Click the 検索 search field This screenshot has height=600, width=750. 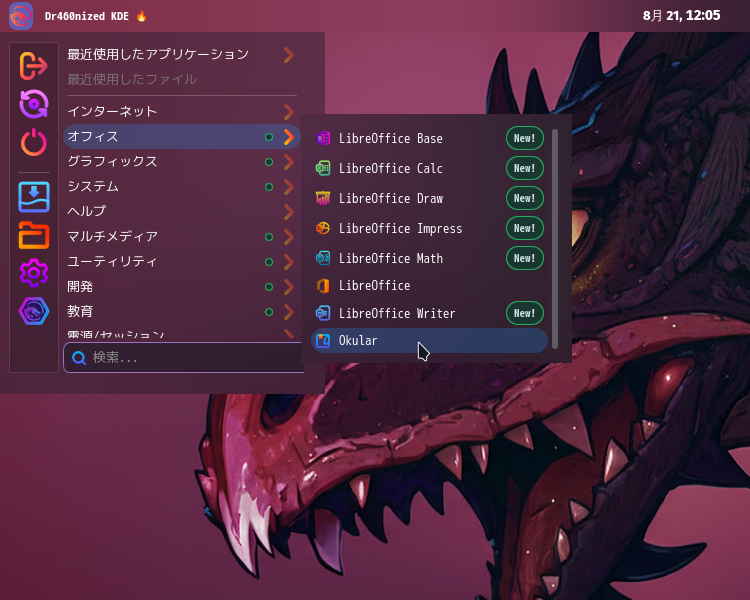pos(184,357)
